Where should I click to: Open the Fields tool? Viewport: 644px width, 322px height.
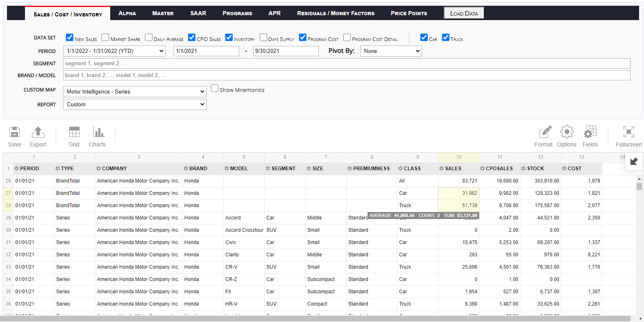[590, 132]
